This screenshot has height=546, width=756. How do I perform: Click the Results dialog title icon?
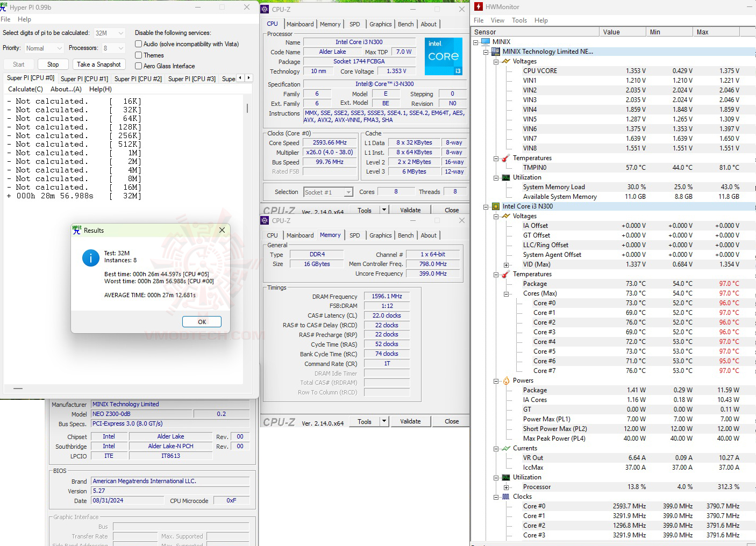77,230
